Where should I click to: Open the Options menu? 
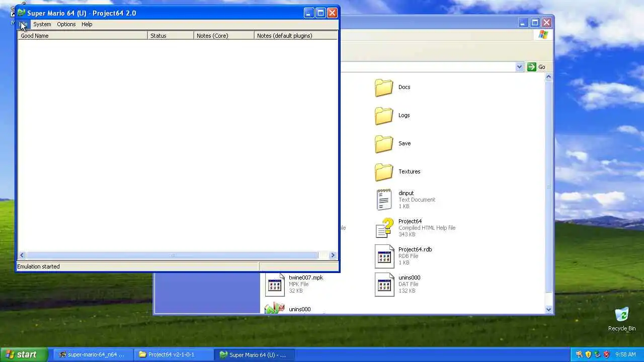pos(66,24)
